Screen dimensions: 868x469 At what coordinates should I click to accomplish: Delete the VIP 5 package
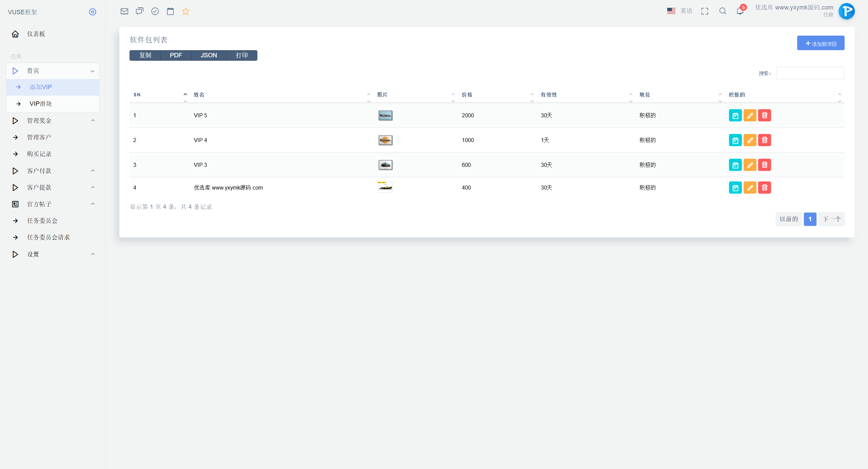[764, 115]
